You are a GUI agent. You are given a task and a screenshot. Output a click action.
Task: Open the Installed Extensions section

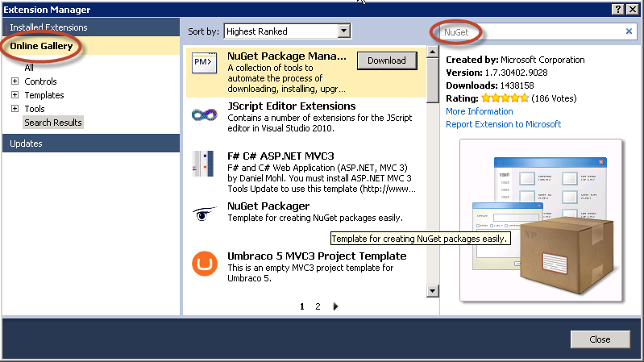[91, 27]
